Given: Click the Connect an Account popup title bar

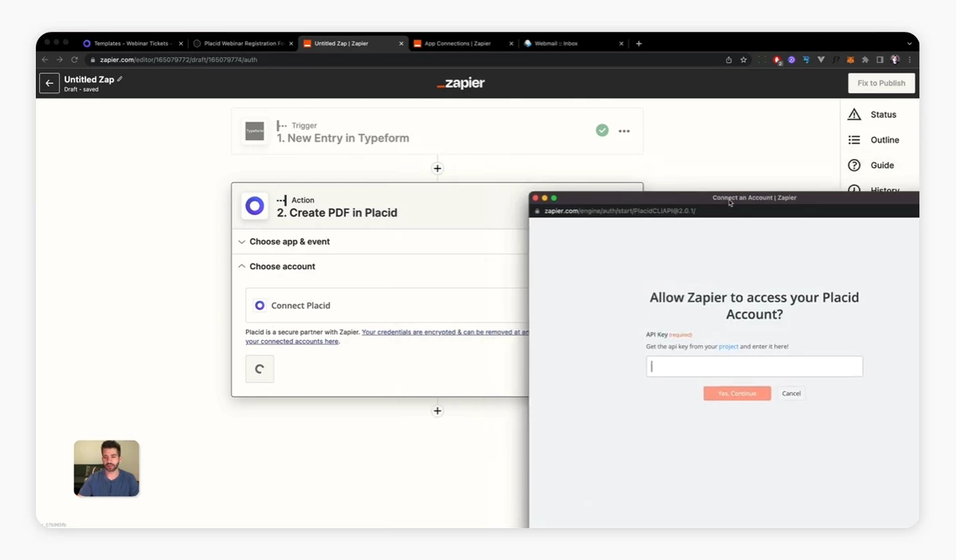Looking at the screenshot, I should click(754, 198).
